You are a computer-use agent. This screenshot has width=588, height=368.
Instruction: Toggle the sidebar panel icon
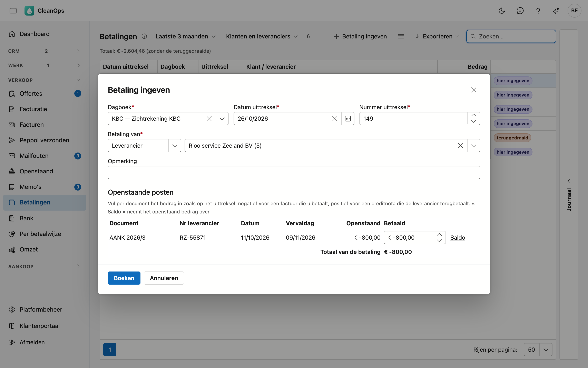pos(13,10)
